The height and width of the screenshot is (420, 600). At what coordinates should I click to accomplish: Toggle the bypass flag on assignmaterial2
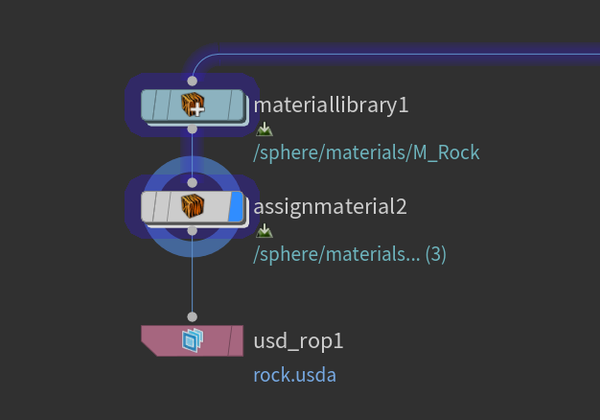click(149, 206)
